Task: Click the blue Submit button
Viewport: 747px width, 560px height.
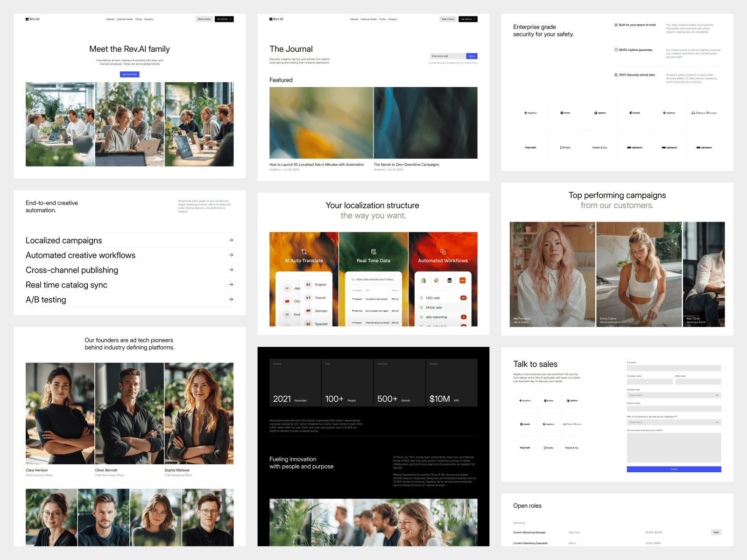Action: coord(674,469)
